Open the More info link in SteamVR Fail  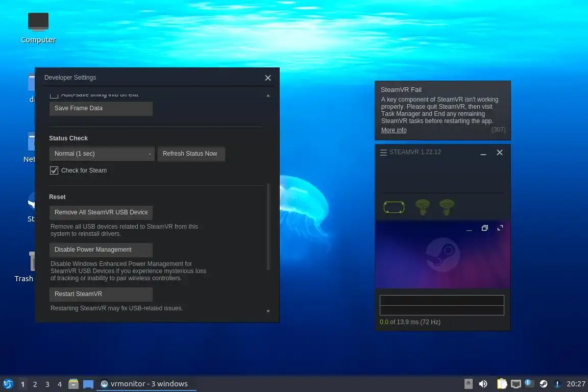[x=394, y=130]
